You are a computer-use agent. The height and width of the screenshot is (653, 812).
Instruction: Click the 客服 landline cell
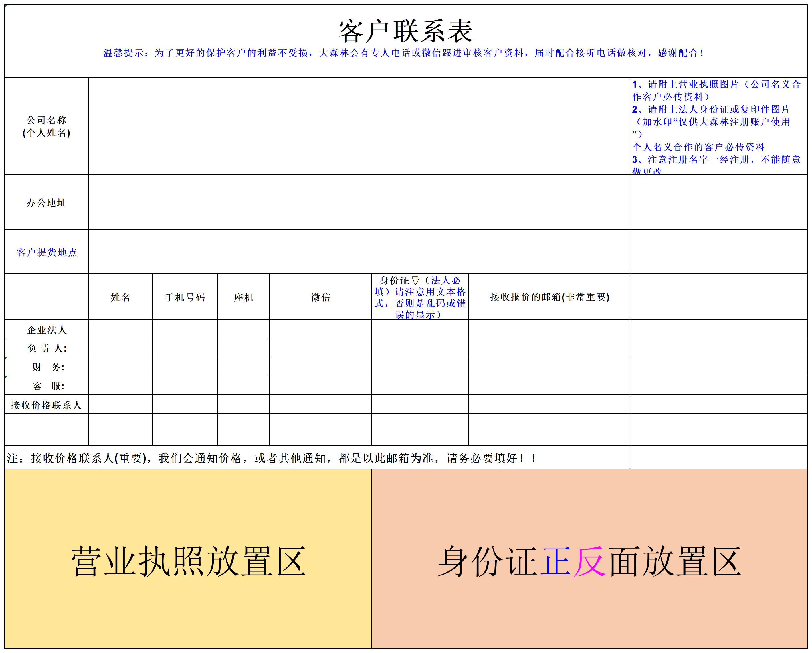click(243, 386)
